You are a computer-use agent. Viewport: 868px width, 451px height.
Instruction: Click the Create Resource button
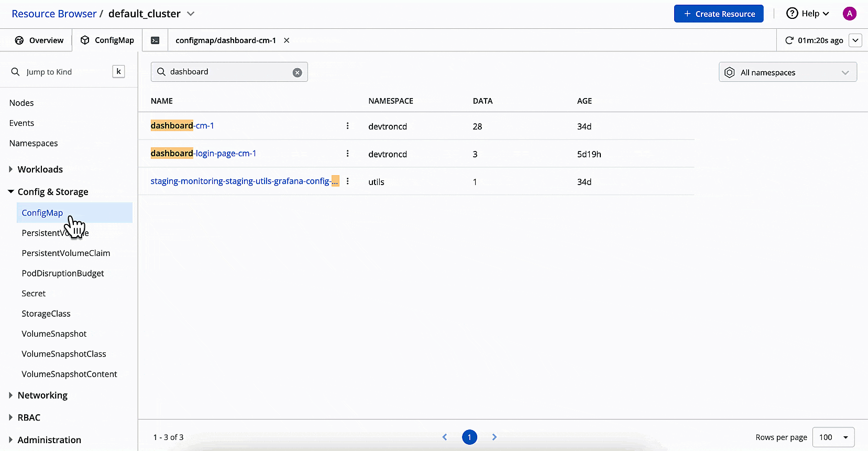718,14
